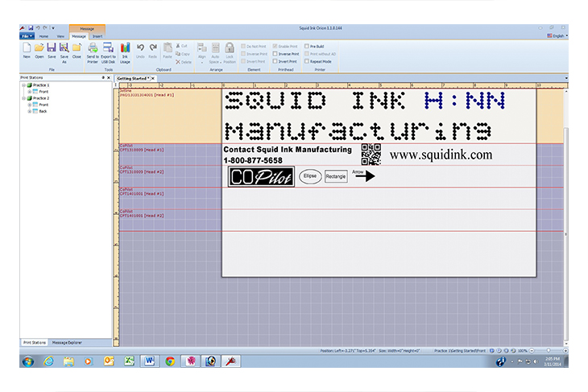Send the message to printer
This screenshot has height=392, width=588.
point(93,49)
